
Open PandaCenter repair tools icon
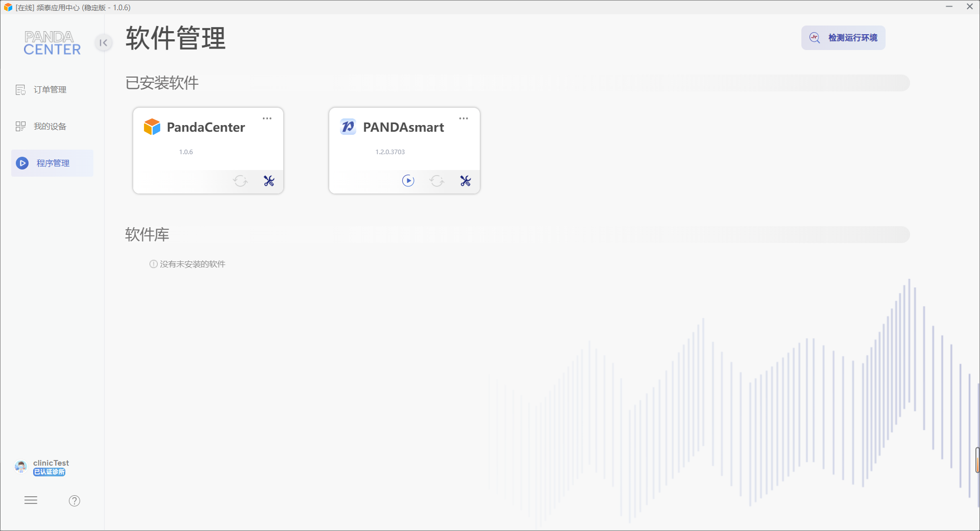point(269,181)
